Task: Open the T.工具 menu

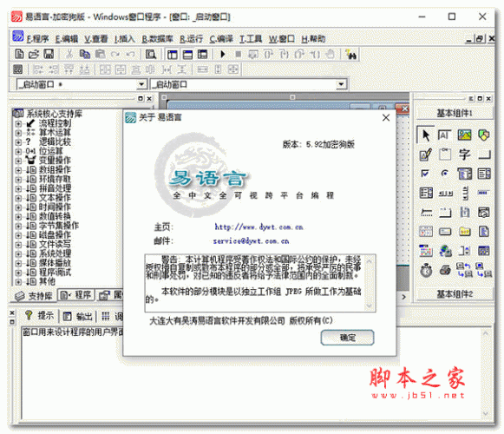Action: pyautogui.click(x=251, y=39)
